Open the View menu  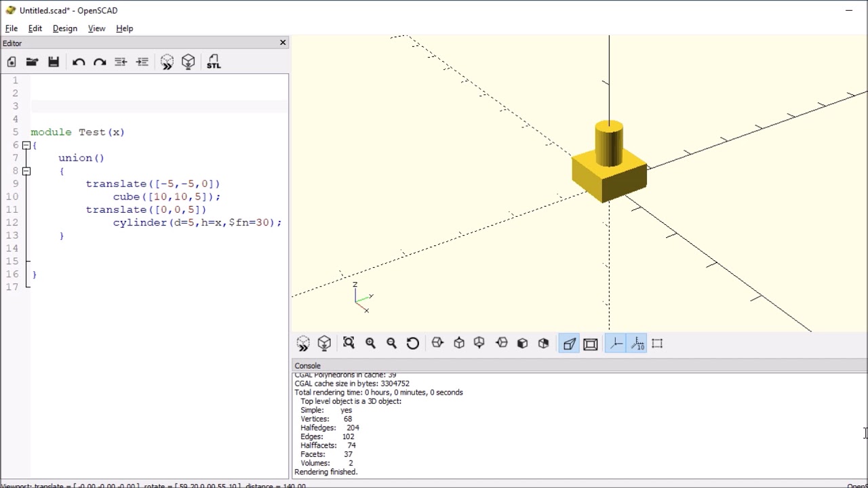tap(96, 28)
